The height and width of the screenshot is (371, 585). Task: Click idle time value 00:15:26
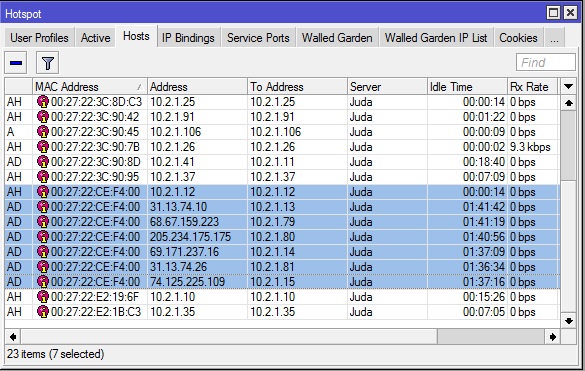click(x=484, y=297)
